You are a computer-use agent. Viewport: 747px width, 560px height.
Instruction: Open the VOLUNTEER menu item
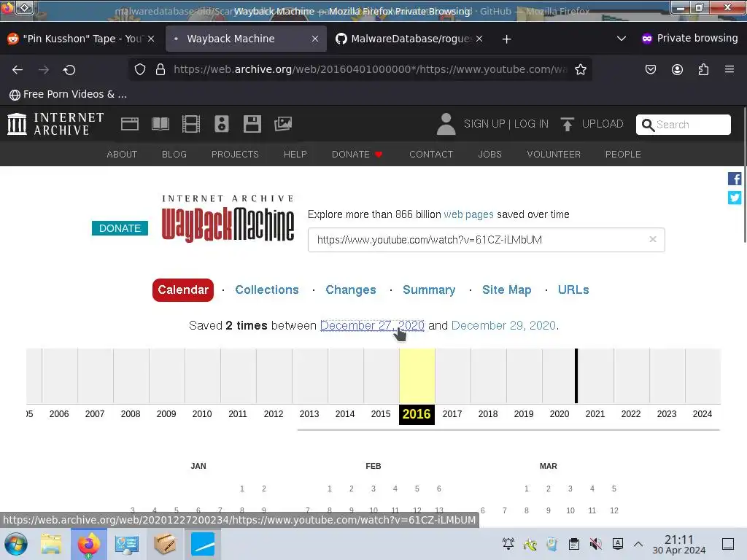554,155
